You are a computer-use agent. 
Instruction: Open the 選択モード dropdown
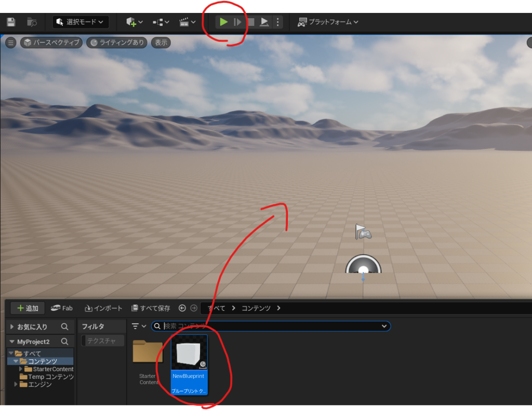tap(81, 22)
